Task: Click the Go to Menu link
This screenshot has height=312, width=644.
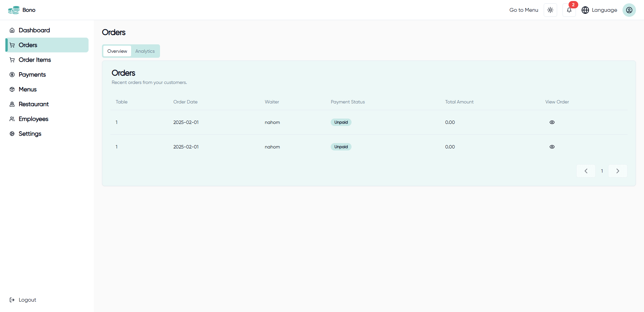Action: (x=524, y=10)
